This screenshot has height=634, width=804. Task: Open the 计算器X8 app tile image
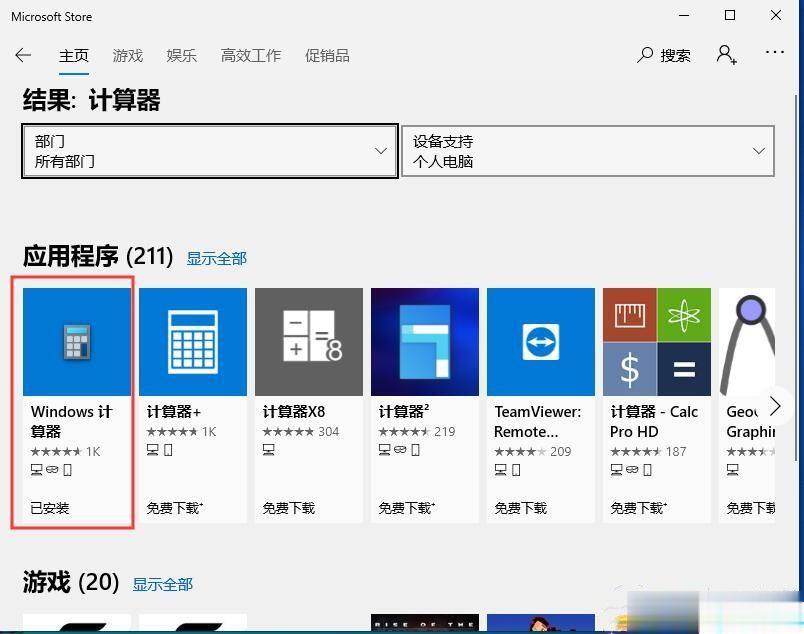click(x=309, y=342)
